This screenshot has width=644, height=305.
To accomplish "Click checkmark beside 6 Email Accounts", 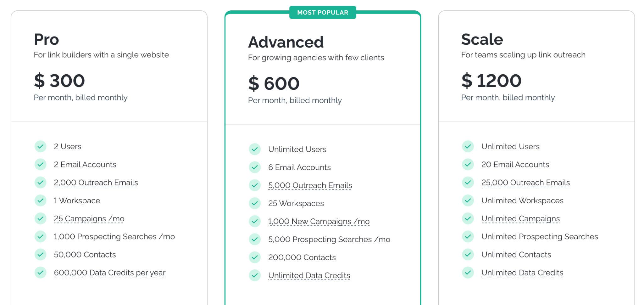I will point(255,167).
